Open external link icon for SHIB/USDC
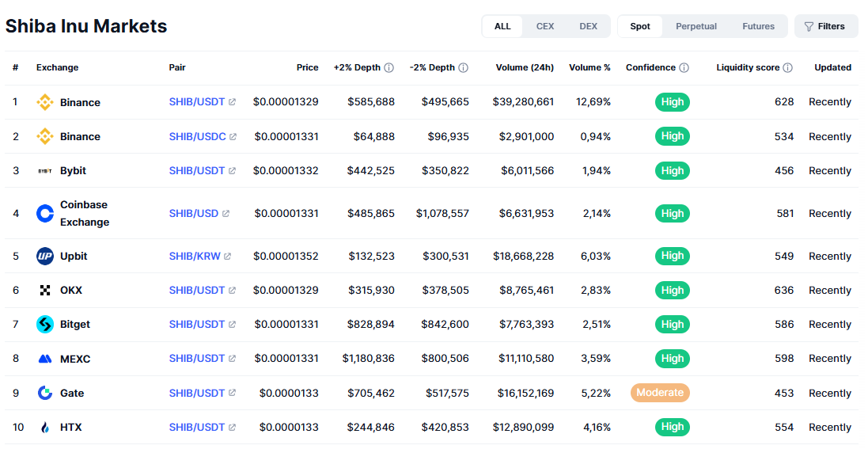868x449 pixels. 233,136
